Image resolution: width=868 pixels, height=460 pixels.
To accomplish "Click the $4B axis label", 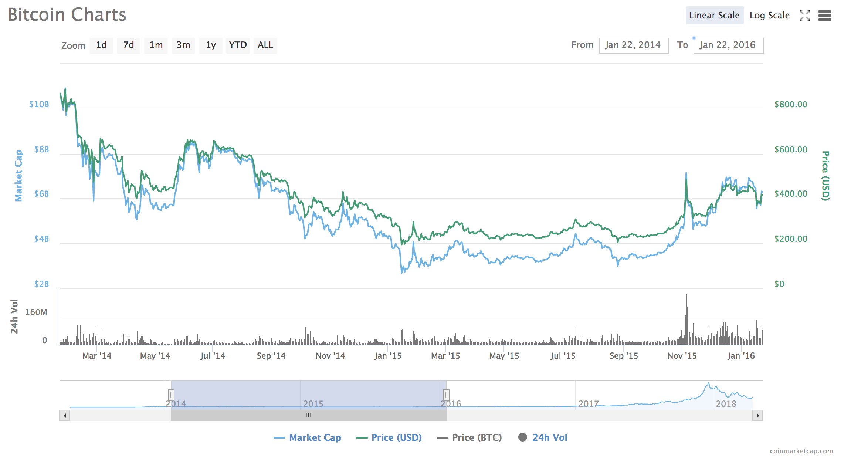I will [41, 239].
